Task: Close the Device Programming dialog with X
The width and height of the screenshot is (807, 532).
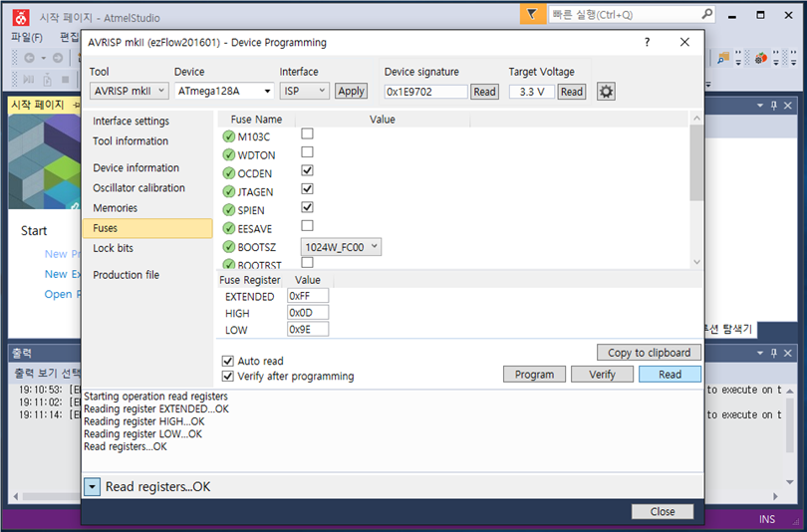Action: click(x=684, y=42)
